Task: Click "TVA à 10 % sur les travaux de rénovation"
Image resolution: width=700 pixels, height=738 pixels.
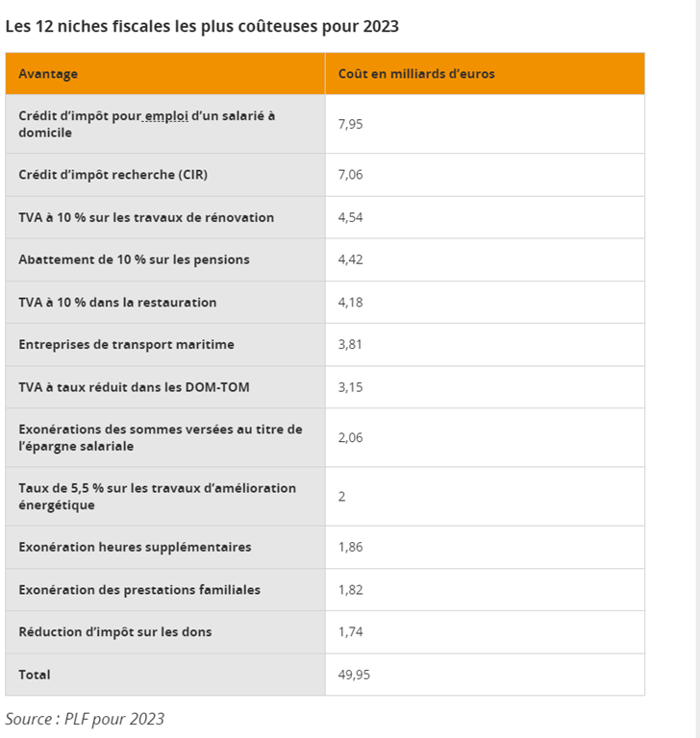Action: 146,217
